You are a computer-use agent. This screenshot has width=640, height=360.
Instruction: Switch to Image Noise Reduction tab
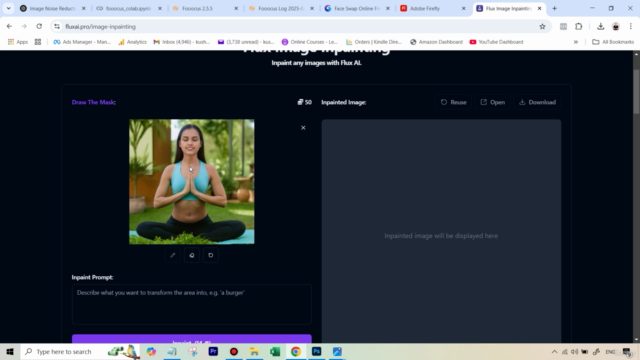(52, 8)
